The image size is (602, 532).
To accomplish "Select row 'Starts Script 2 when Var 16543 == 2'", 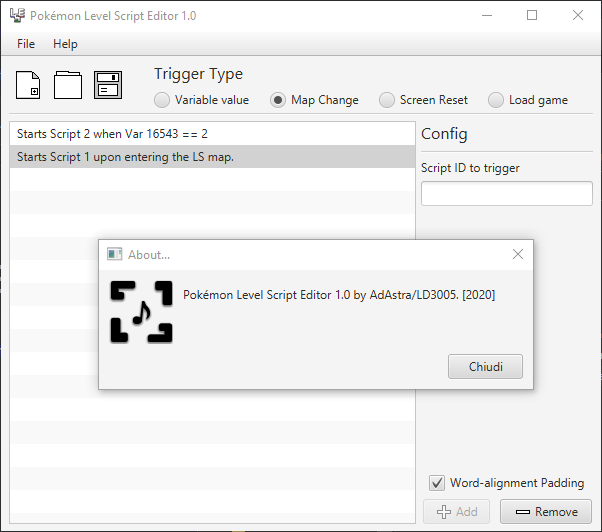I will 213,134.
